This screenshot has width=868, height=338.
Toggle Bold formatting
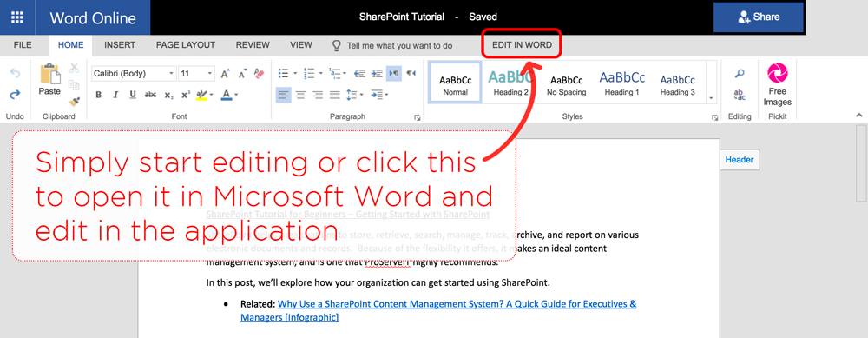[x=99, y=95]
